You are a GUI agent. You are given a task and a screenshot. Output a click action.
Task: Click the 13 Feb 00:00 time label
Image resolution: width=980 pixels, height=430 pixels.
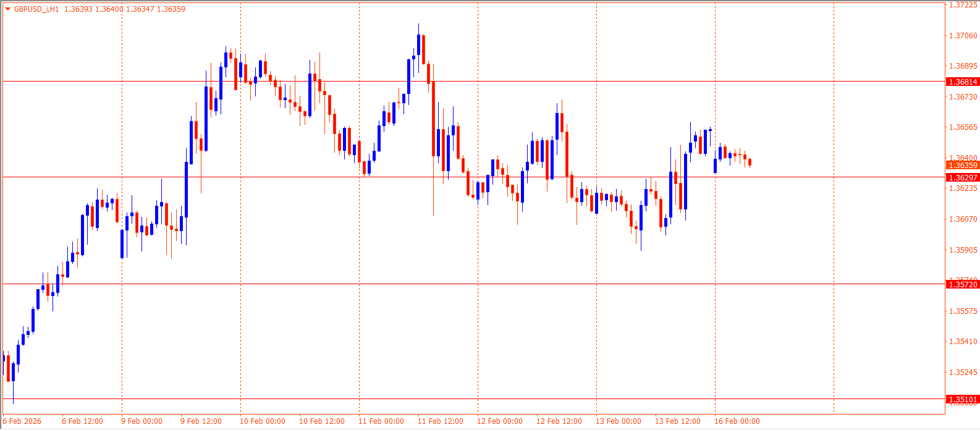click(619, 421)
